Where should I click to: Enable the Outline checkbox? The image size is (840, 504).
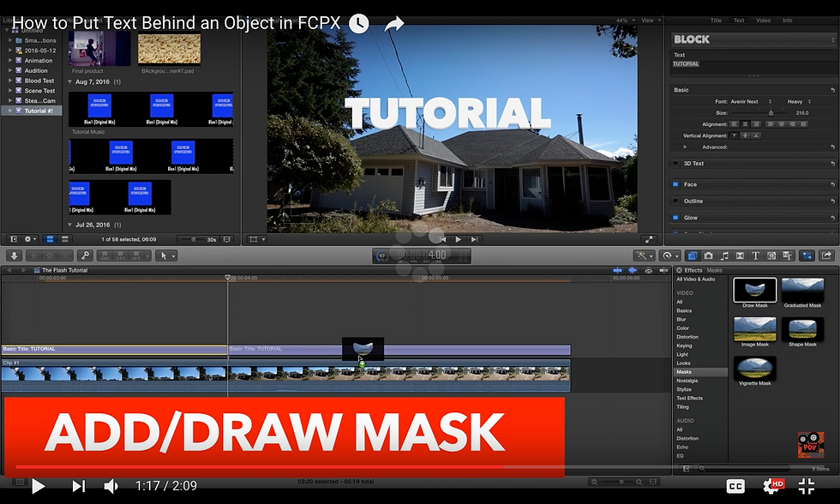(675, 201)
